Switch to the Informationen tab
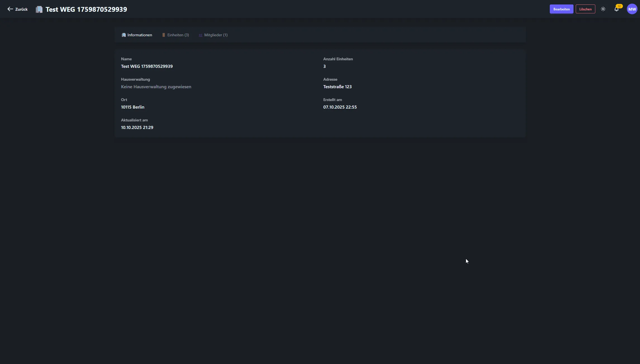The image size is (640, 364). click(x=140, y=35)
